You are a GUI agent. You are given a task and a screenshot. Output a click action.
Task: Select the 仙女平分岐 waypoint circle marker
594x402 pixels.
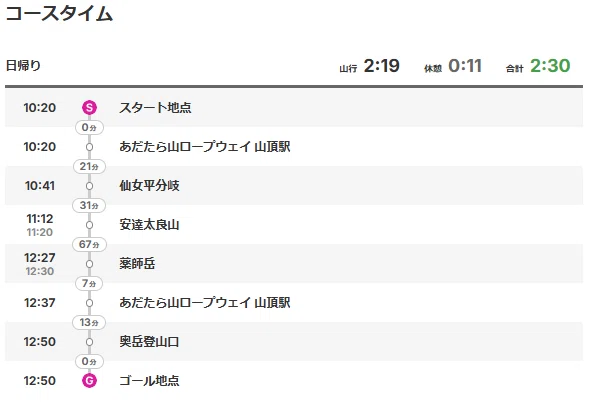89,186
